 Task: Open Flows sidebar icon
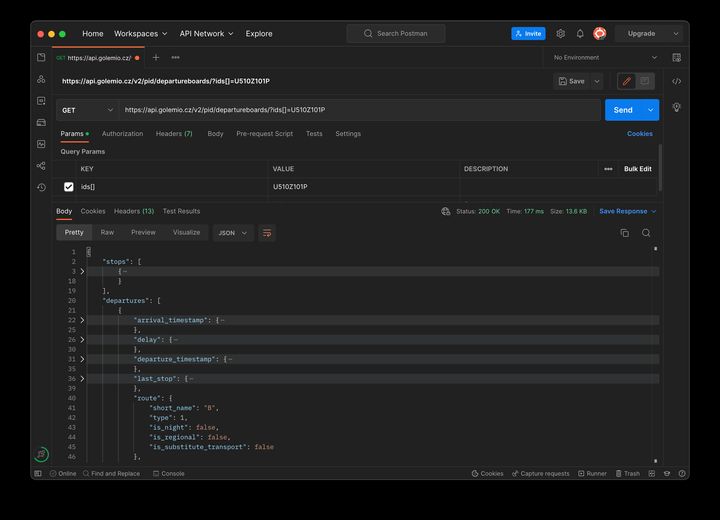[x=41, y=165]
